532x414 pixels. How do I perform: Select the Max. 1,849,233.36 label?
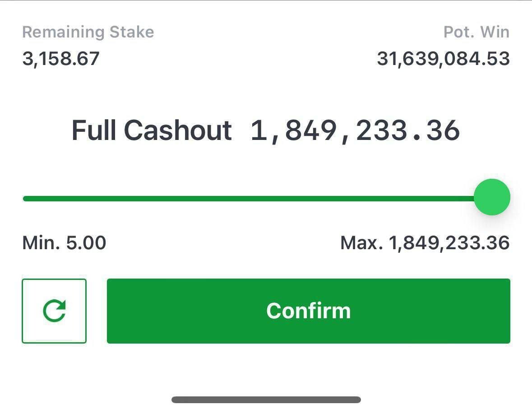(x=425, y=243)
